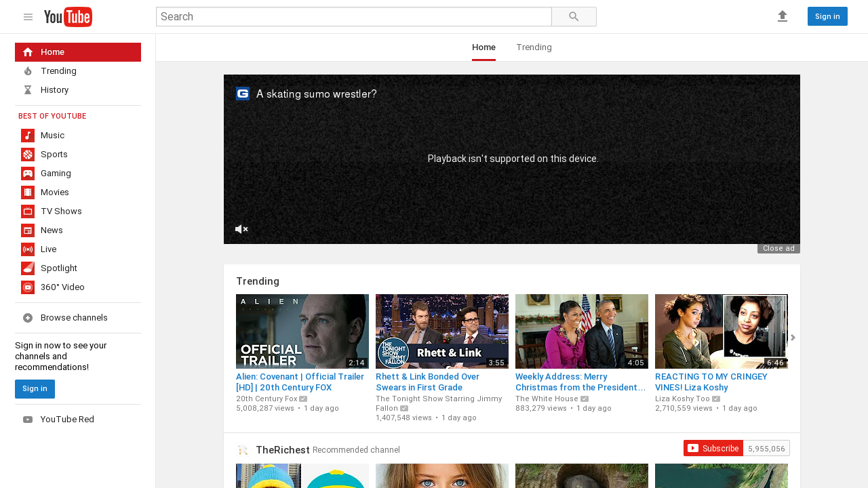Open Weekly Address Merry Christmas title
Screen dimensions: 868x488
[581, 382]
